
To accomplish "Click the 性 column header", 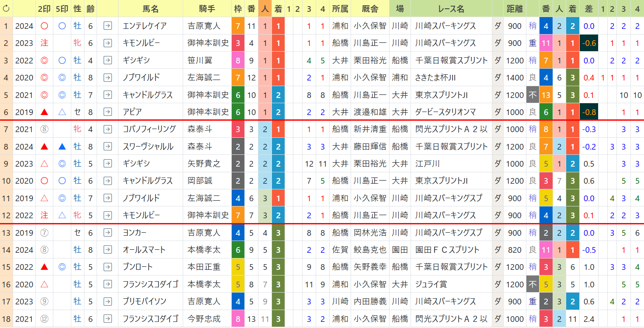I will click(77, 8).
